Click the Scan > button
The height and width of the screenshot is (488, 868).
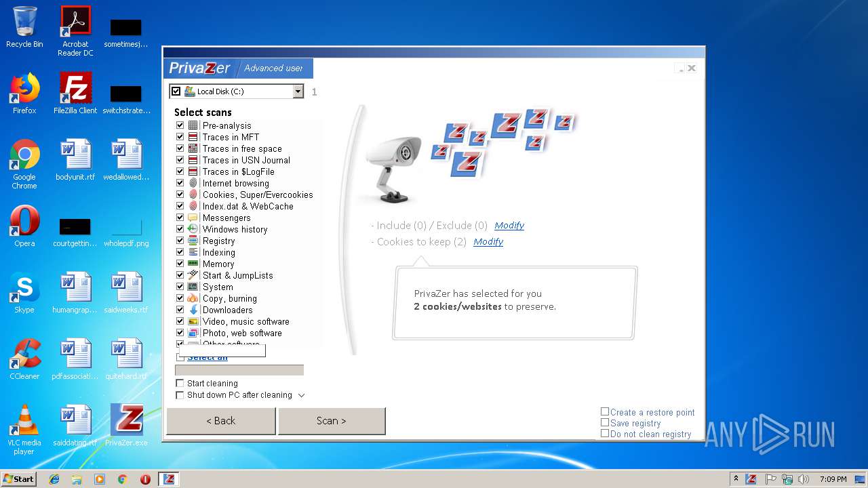(x=332, y=421)
